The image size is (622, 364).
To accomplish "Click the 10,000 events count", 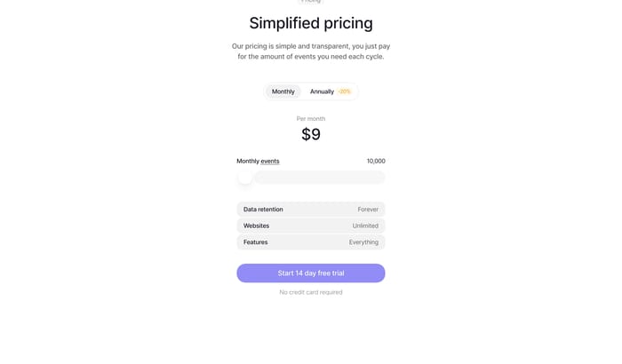I will [376, 162].
